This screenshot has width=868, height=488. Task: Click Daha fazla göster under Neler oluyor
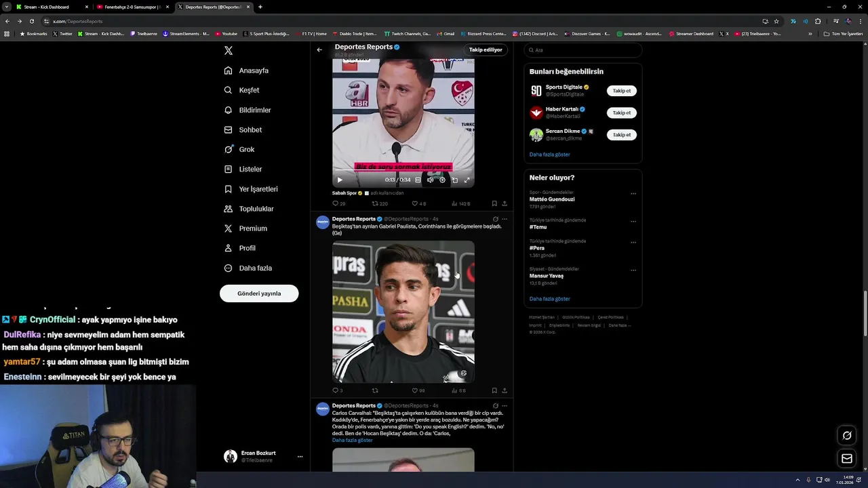[x=549, y=299]
